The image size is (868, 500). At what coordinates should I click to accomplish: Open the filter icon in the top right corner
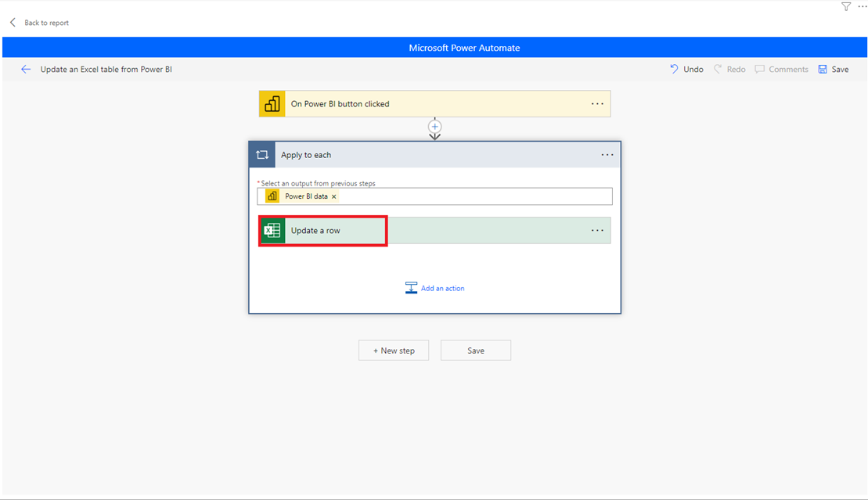pyautogui.click(x=846, y=6)
